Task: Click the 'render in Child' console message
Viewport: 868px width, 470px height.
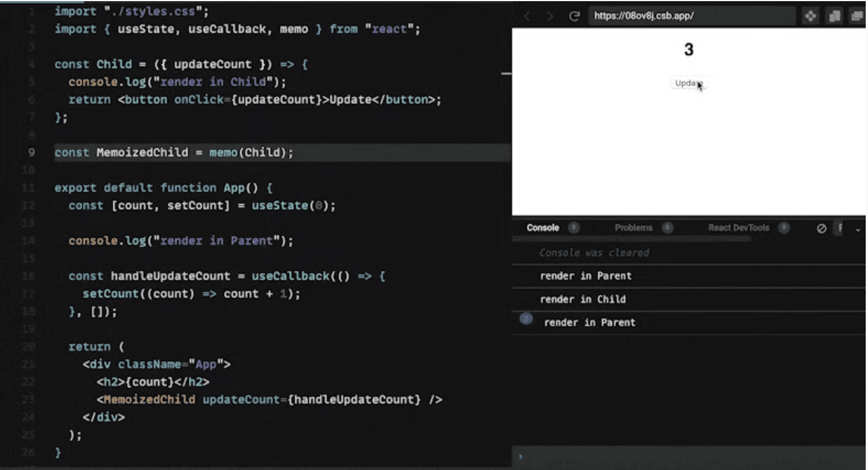Action: tap(583, 299)
